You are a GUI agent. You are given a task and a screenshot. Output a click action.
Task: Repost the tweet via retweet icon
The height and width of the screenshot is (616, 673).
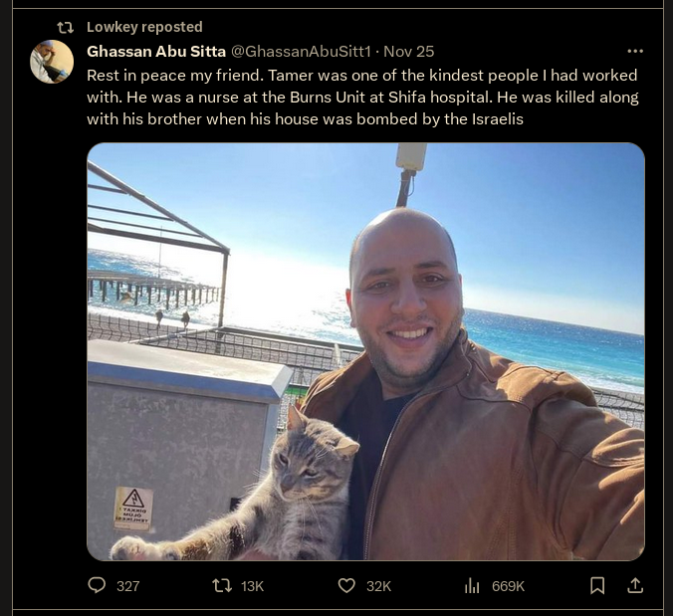222,585
